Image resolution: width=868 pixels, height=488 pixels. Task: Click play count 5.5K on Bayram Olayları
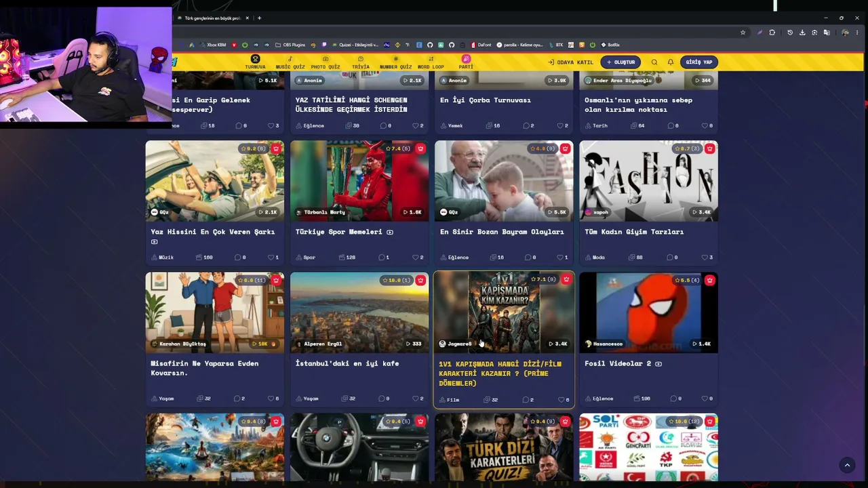(x=557, y=212)
